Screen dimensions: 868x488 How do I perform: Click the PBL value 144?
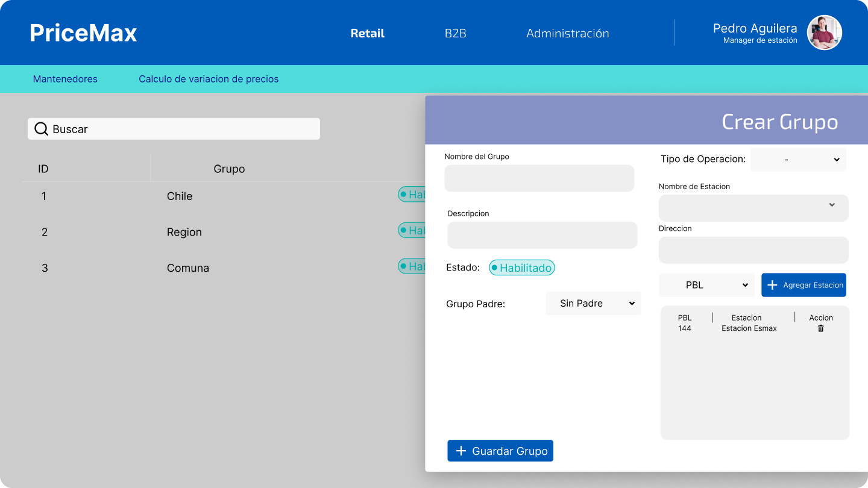click(x=685, y=328)
